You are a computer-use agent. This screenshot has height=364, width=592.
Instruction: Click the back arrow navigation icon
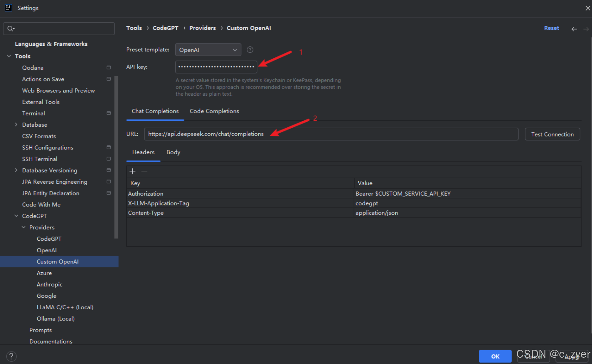pyautogui.click(x=574, y=29)
